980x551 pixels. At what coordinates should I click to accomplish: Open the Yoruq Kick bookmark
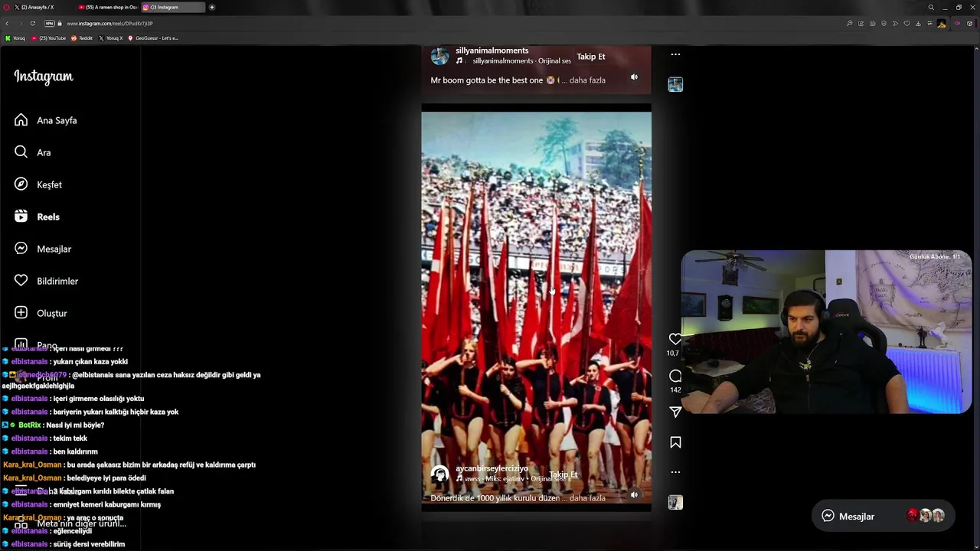click(15, 38)
